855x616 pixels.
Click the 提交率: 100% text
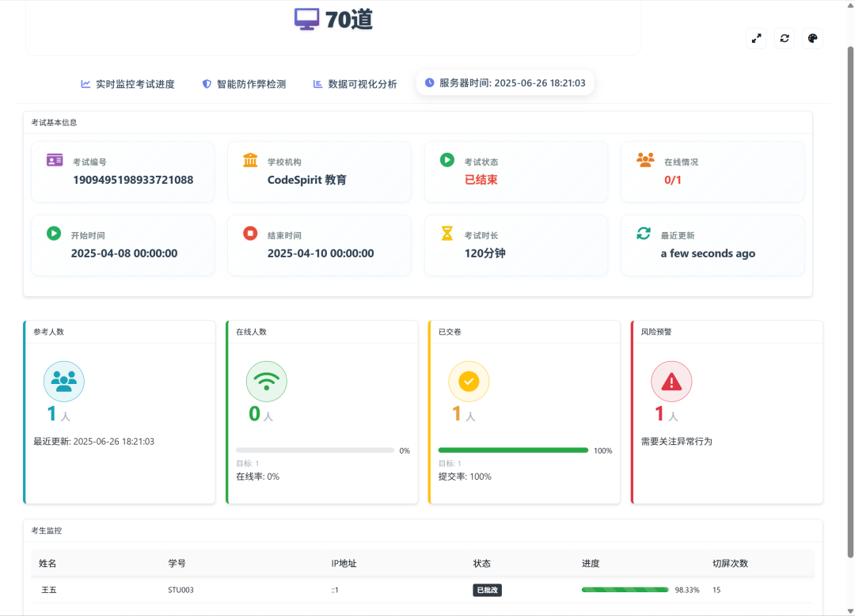465,477
